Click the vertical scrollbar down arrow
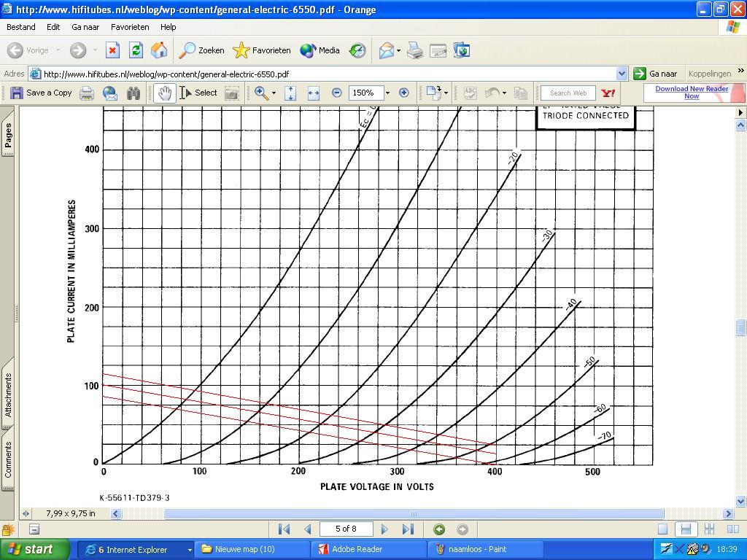 (x=740, y=501)
